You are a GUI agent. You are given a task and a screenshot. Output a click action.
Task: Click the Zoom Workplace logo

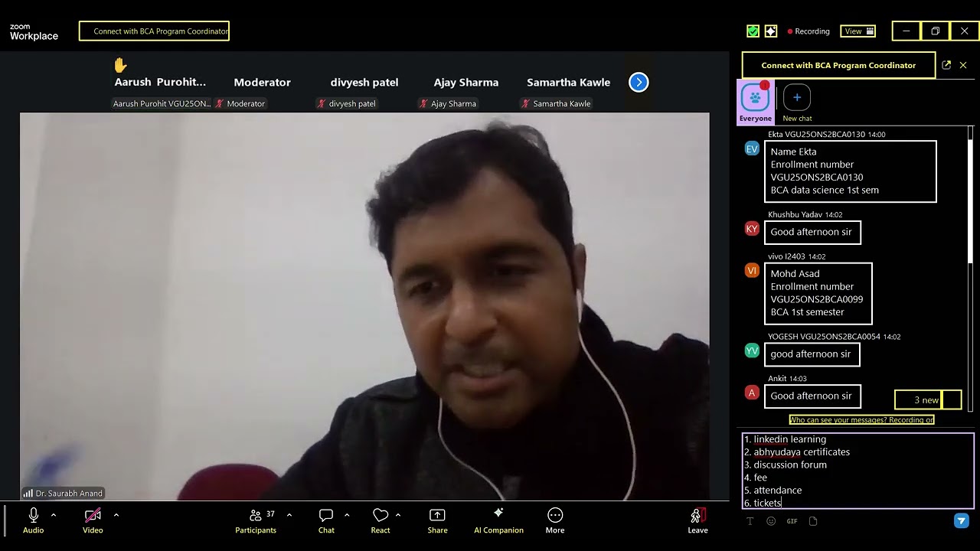tap(34, 31)
